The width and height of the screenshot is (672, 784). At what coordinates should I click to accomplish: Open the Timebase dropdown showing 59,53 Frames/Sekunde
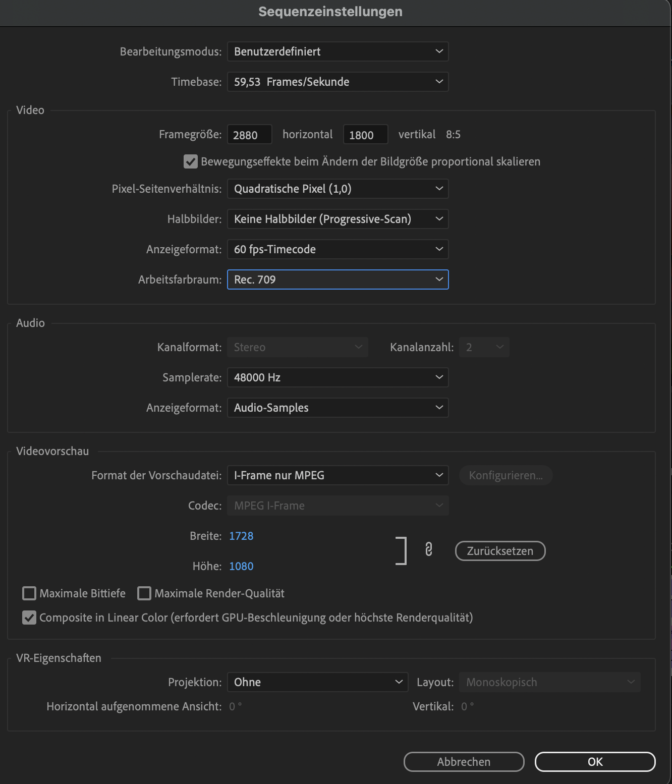[337, 81]
